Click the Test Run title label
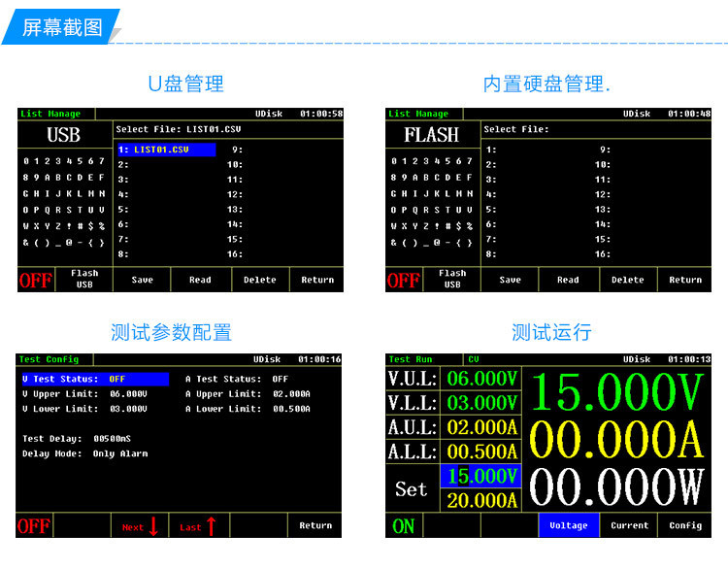 [x=411, y=359]
